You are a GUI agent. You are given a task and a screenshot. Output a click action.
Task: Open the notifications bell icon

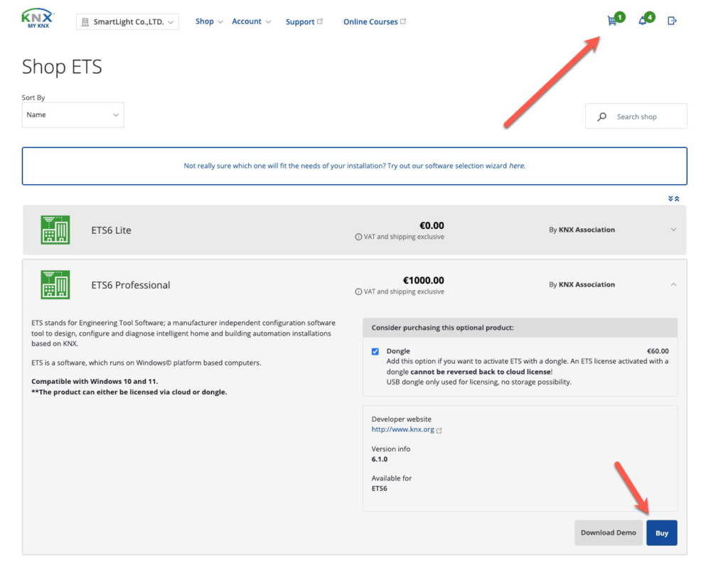pos(643,21)
